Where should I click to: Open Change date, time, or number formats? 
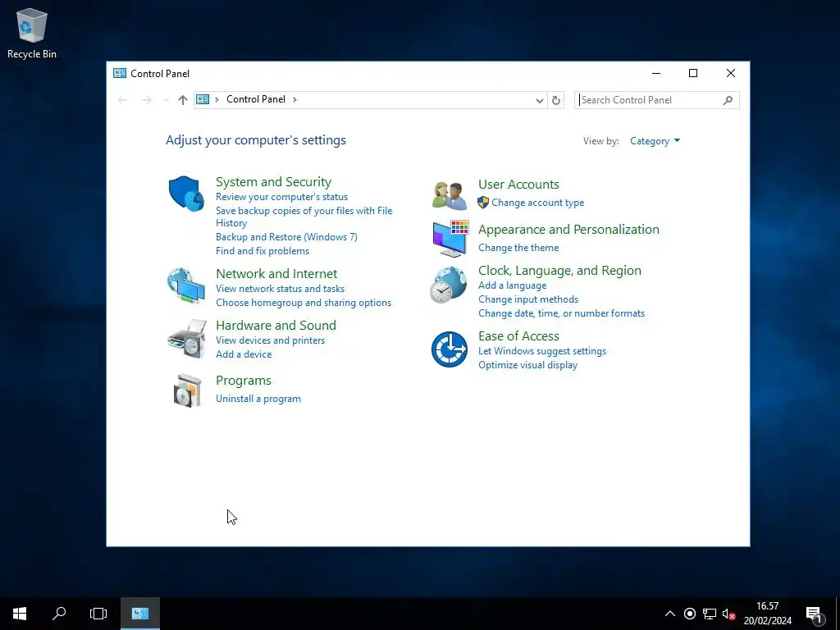pos(561,313)
